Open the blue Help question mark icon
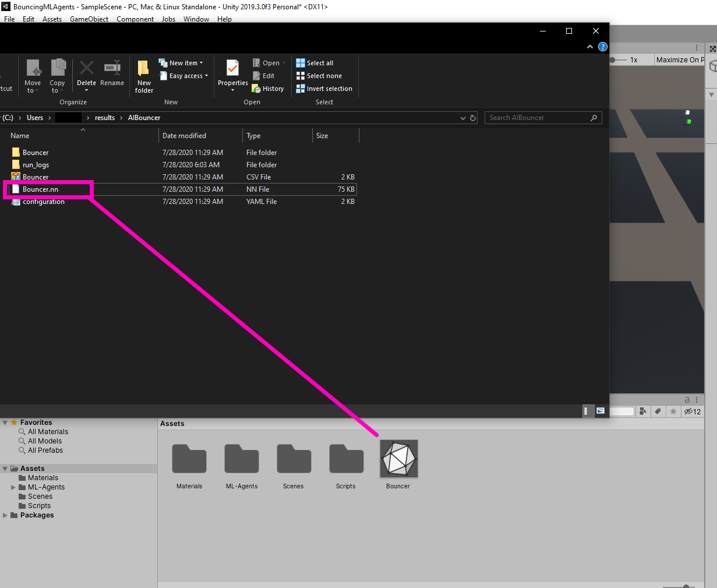This screenshot has height=588, width=717. 603,47
